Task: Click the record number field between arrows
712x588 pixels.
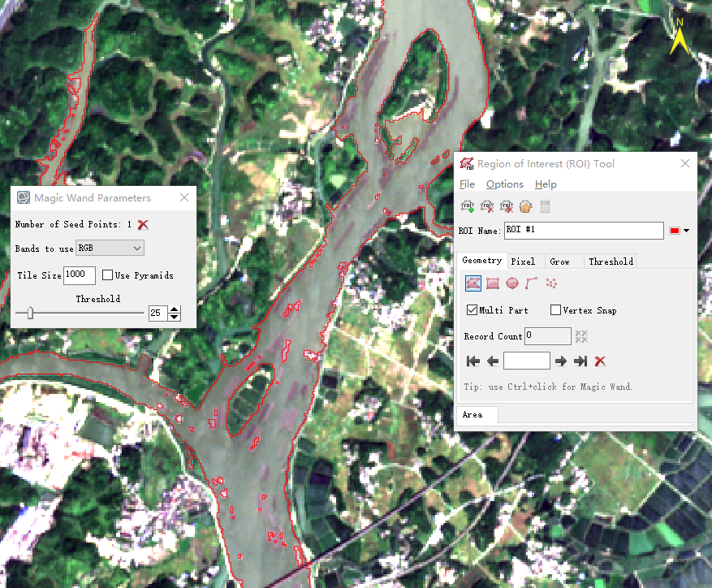Action: click(x=527, y=361)
